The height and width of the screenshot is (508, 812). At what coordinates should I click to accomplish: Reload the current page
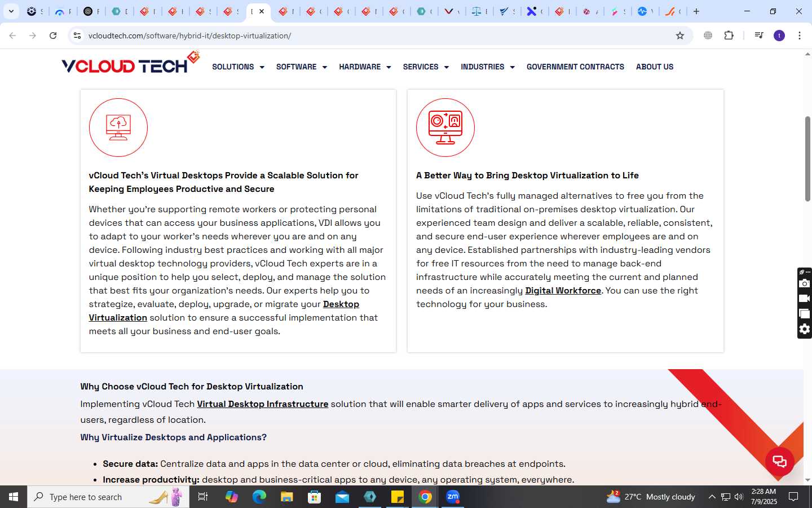(x=53, y=36)
